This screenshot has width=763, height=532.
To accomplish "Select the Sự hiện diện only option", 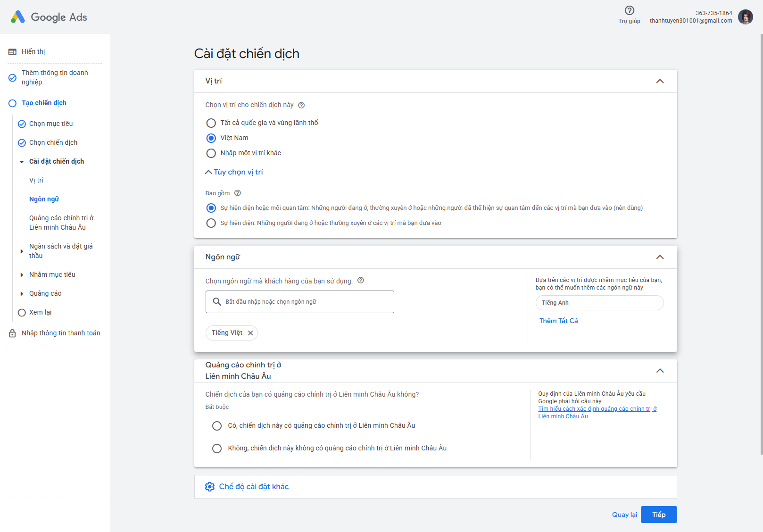I will tap(211, 223).
